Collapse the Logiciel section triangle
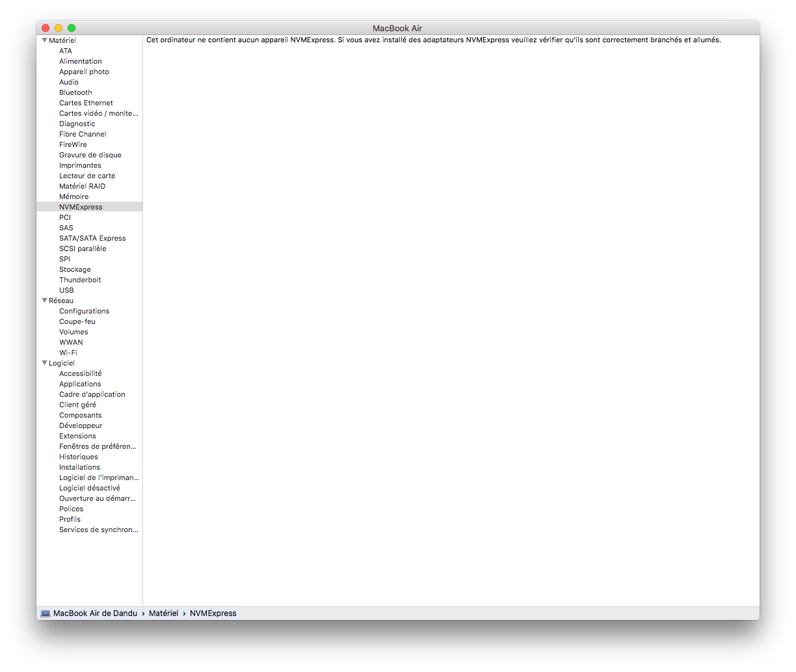The height and width of the screenshot is (672, 796). [44, 363]
